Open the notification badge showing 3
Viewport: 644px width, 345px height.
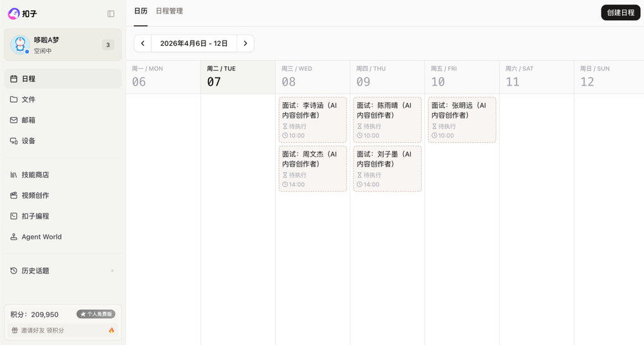(108, 45)
